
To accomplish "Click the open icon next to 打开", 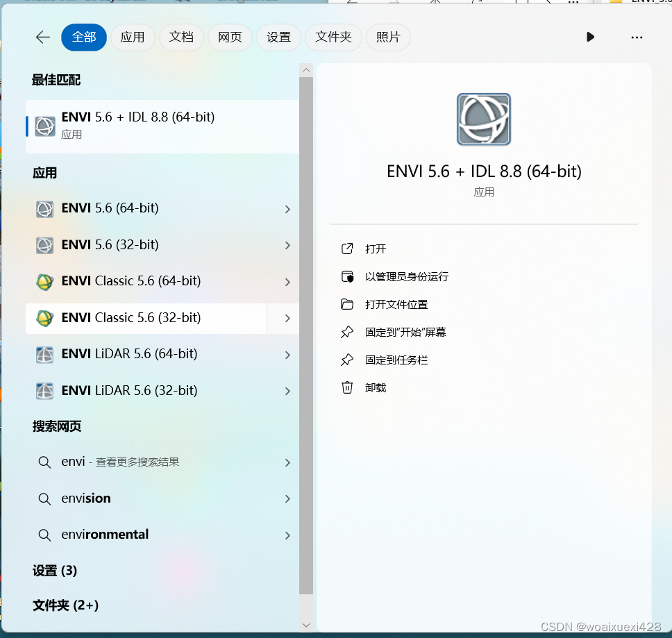I will pyautogui.click(x=346, y=249).
